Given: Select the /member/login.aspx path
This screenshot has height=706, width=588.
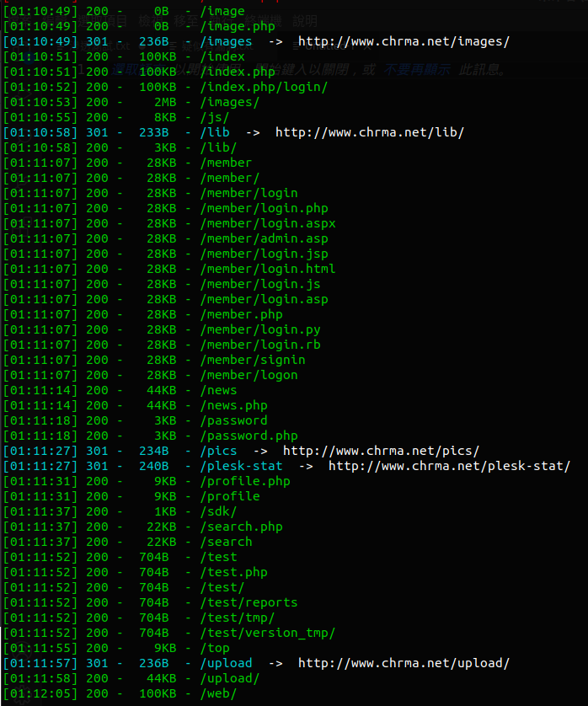Looking at the screenshot, I should 268,223.
